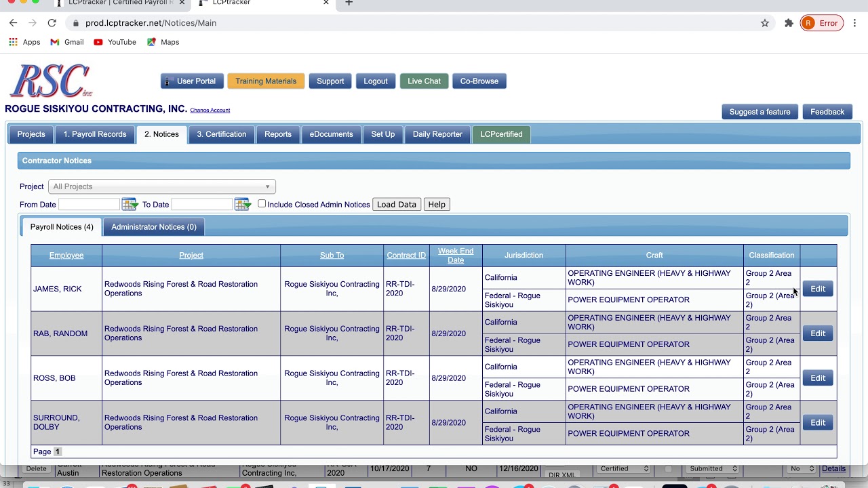Click the Feedback button
868x488 pixels.
827,112
